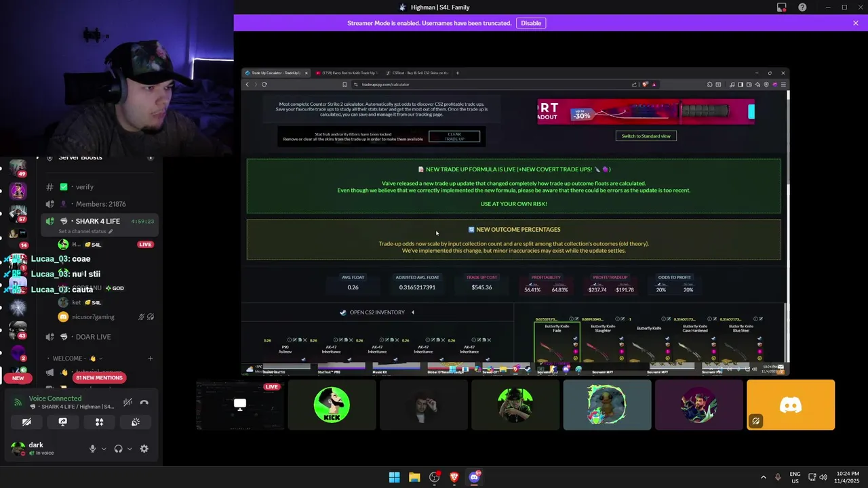
Task: Open Windows Start button
Action: pos(394,477)
